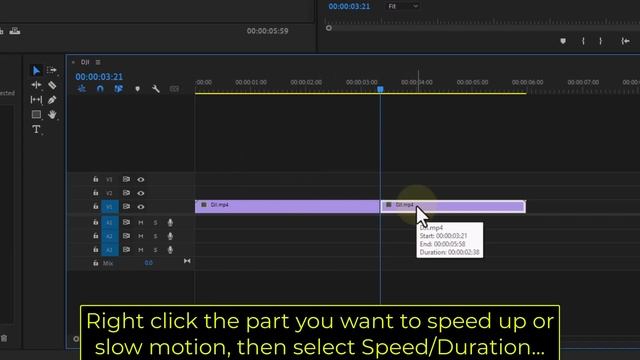Viewport: 640px width, 360px height.
Task: Enable voice-over record on track A3
Action: pos(170,249)
